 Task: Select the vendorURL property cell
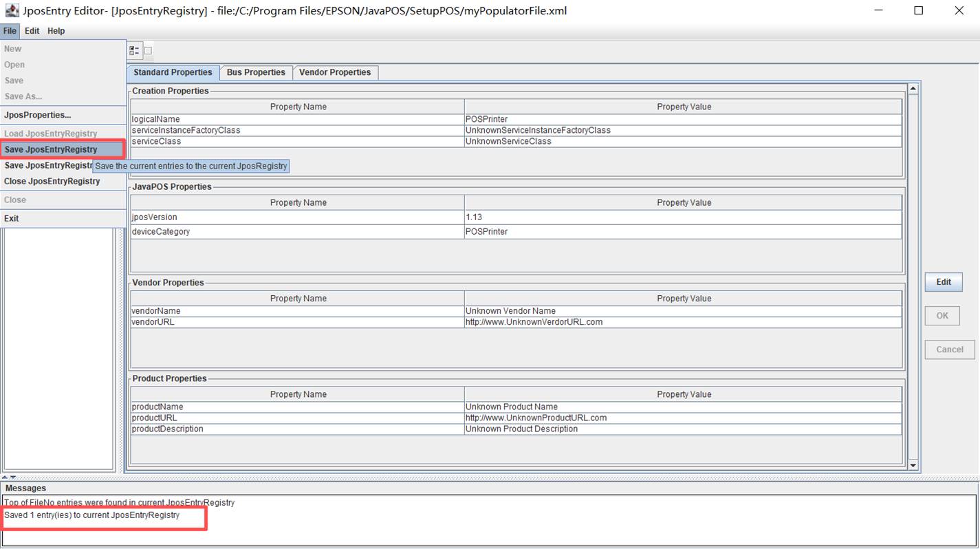298,322
